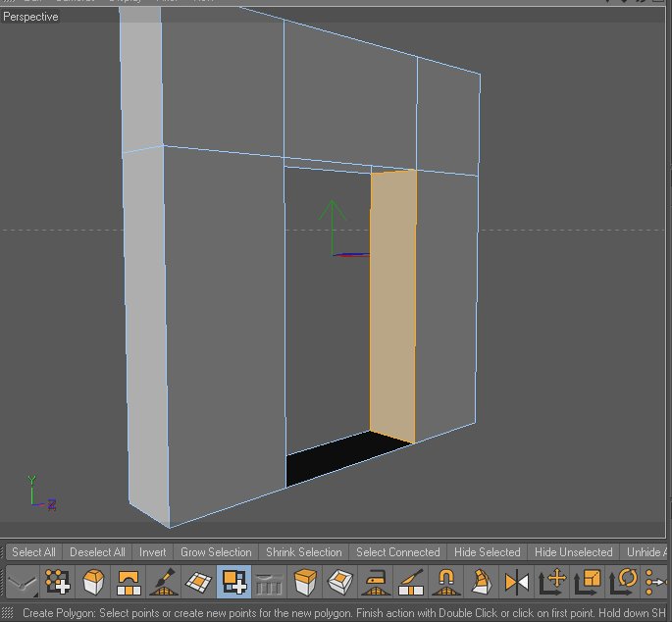Click the Deselect All button
The height and width of the screenshot is (622, 672).
click(97, 552)
